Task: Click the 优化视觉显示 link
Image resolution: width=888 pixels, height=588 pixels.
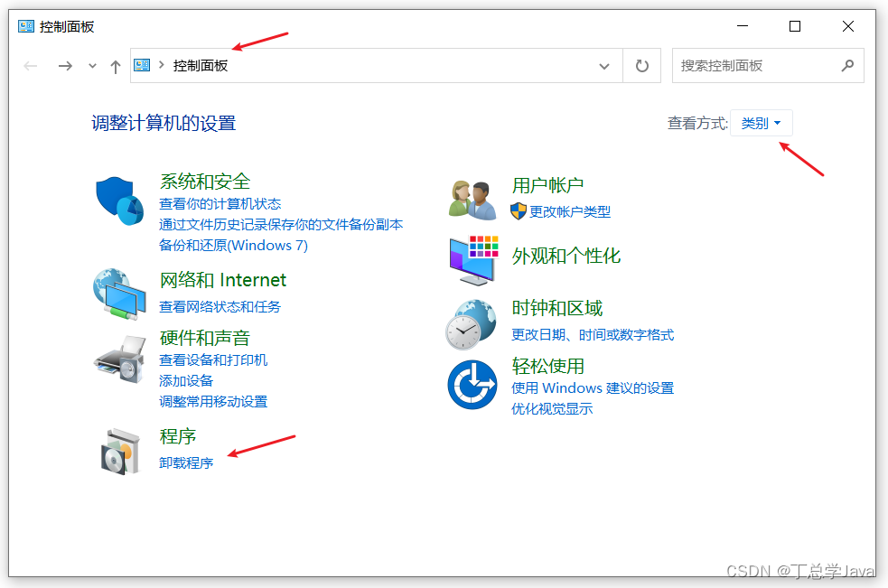Action: [x=552, y=409]
